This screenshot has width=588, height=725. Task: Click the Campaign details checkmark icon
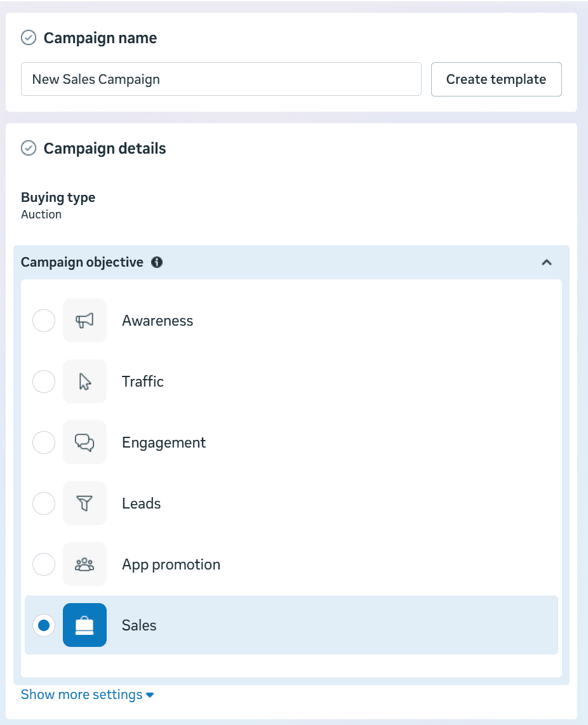point(29,148)
